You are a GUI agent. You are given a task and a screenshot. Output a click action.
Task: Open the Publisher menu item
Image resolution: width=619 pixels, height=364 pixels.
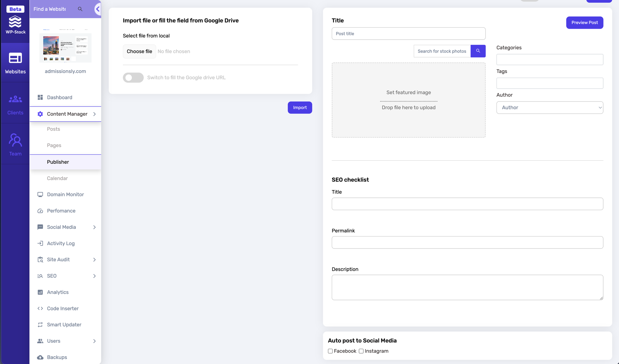click(58, 162)
